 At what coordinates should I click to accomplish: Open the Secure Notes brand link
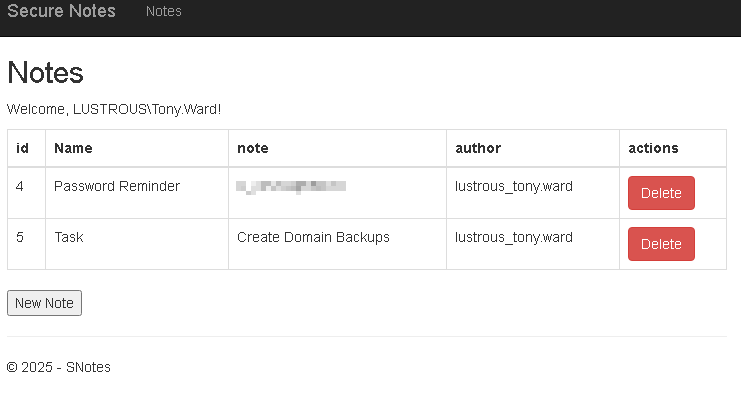(x=61, y=11)
